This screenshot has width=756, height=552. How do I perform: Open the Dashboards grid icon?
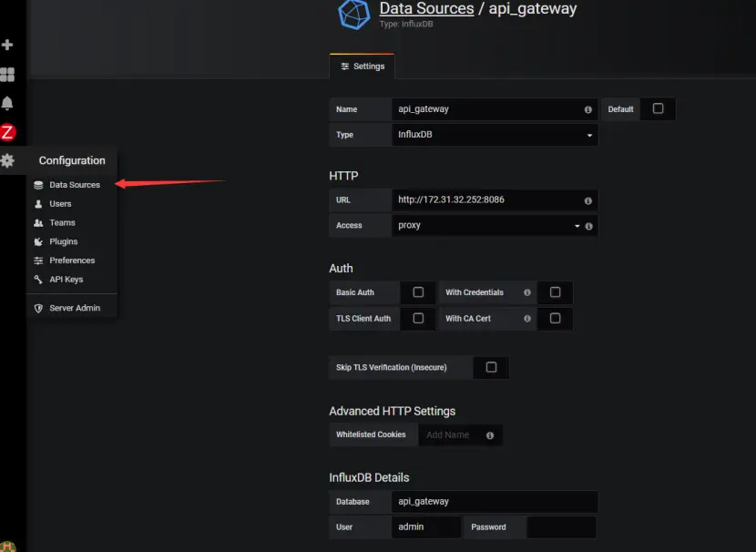(x=7, y=75)
